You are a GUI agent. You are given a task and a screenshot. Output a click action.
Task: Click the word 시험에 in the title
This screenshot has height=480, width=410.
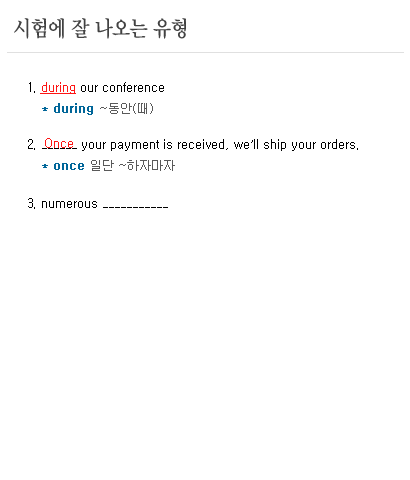39,29
